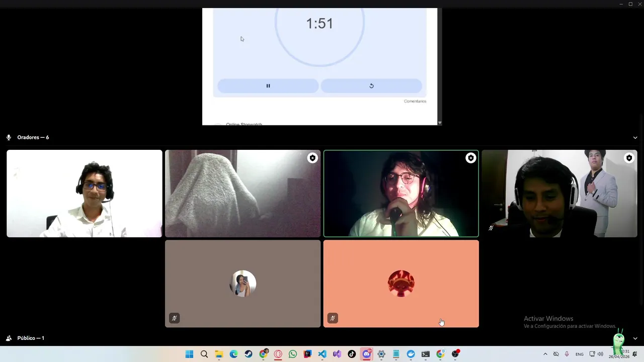Switch to Discord on the taskbar
Image resolution: width=644 pixels, height=362 pixels.
click(367, 354)
